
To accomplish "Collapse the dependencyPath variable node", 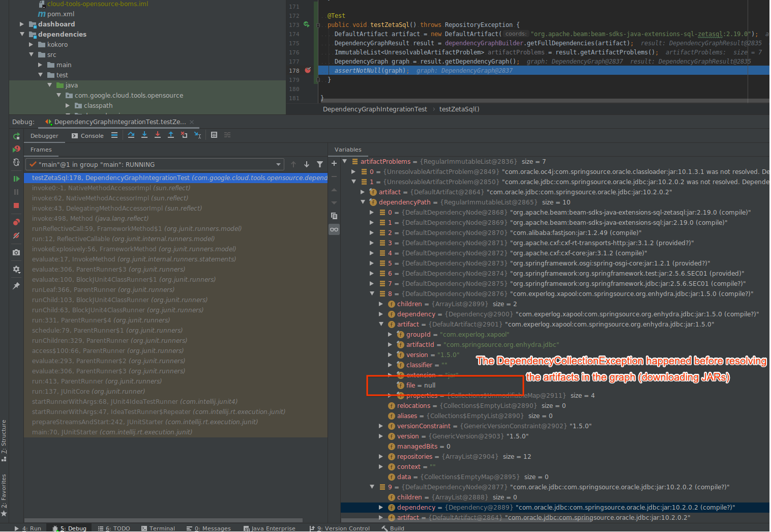I will [x=363, y=202].
